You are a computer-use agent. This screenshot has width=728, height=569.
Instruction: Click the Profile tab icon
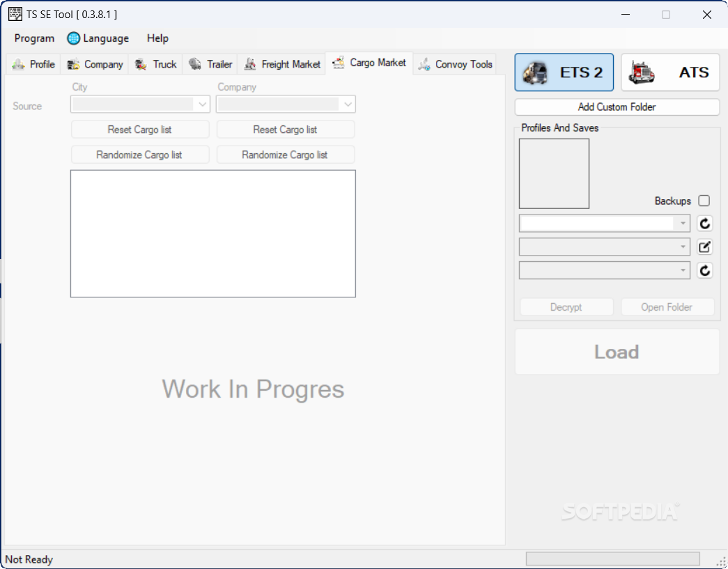(19, 64)
